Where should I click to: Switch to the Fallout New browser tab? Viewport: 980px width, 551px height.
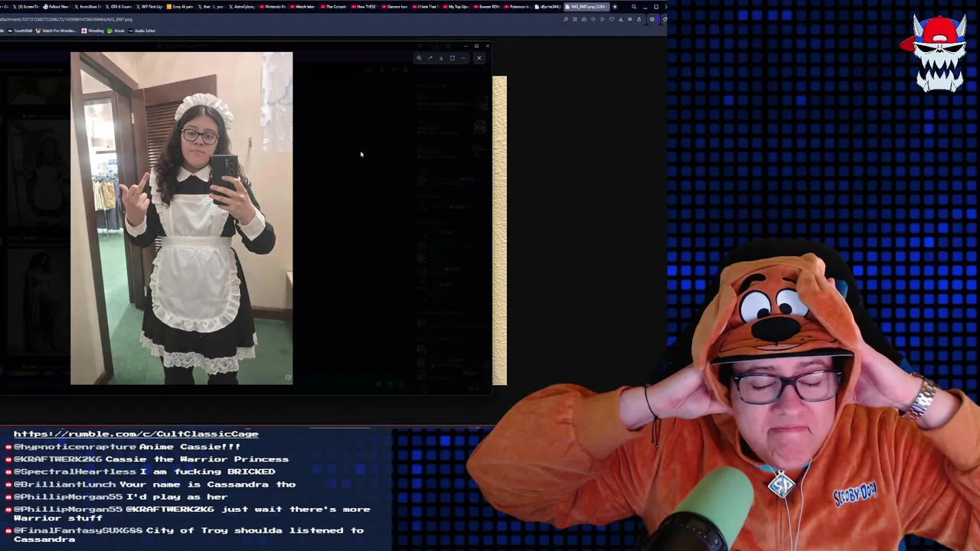(57, 7)
